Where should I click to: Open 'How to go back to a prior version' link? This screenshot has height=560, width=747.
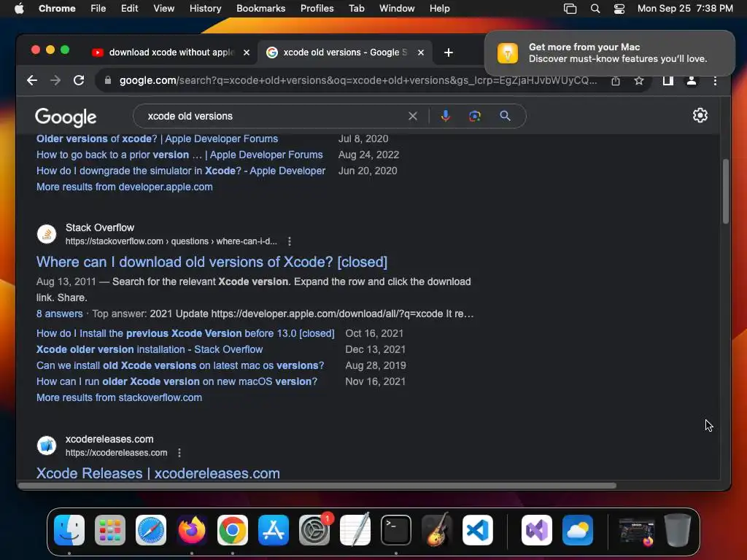(179, 155)
